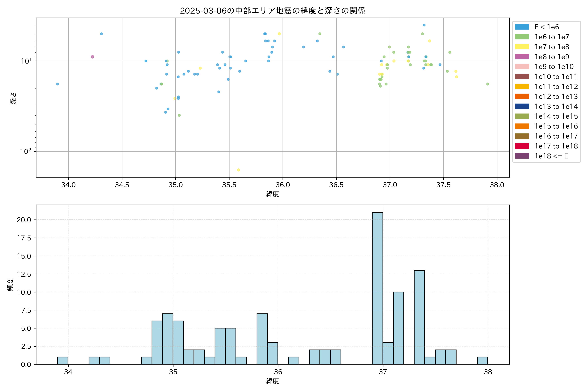Image resolution: width=588 pixels, height=392 pixels.
Task: Click the 1e11 to 1e12 legend label
Action: click(556, 87)
